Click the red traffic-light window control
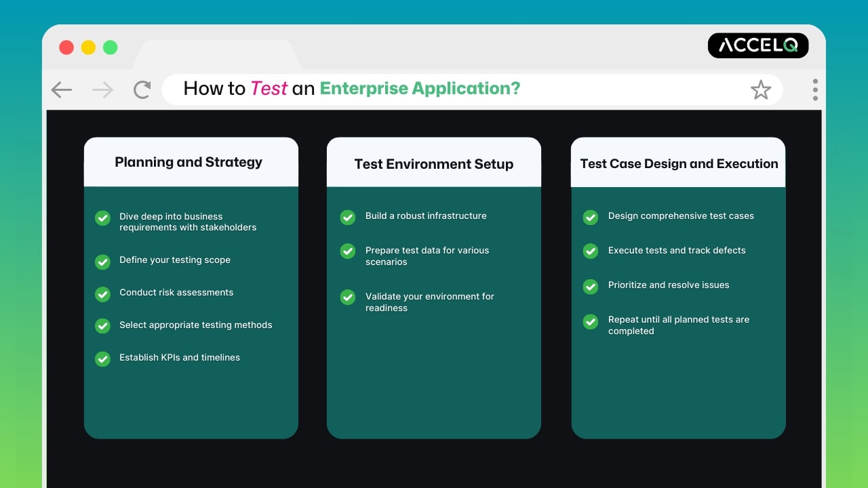Viewport: 868px width, 488px height. pyautogui.click(x=66, y=47)
